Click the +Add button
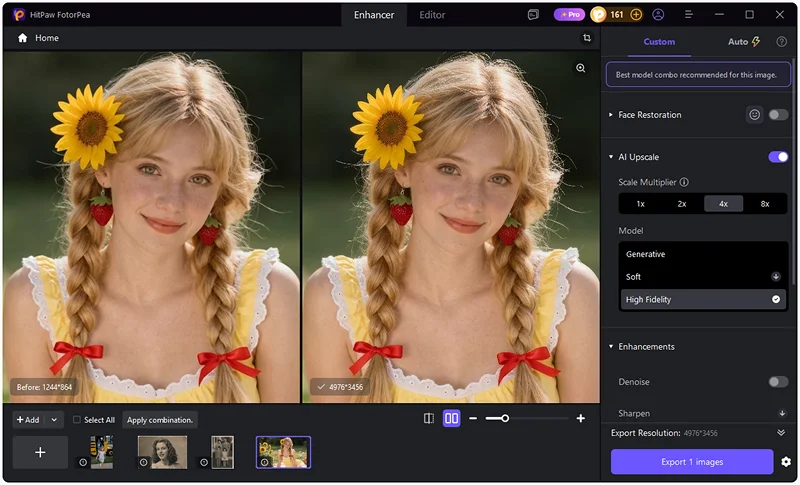The image size is (800, 485). (x=29, y=420)
